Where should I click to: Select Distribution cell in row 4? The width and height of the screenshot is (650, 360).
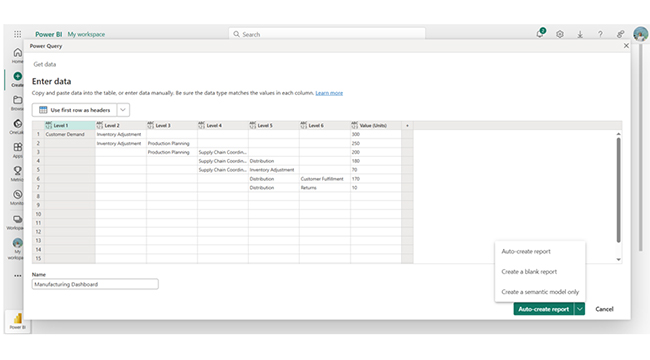[x=274, y=161]
